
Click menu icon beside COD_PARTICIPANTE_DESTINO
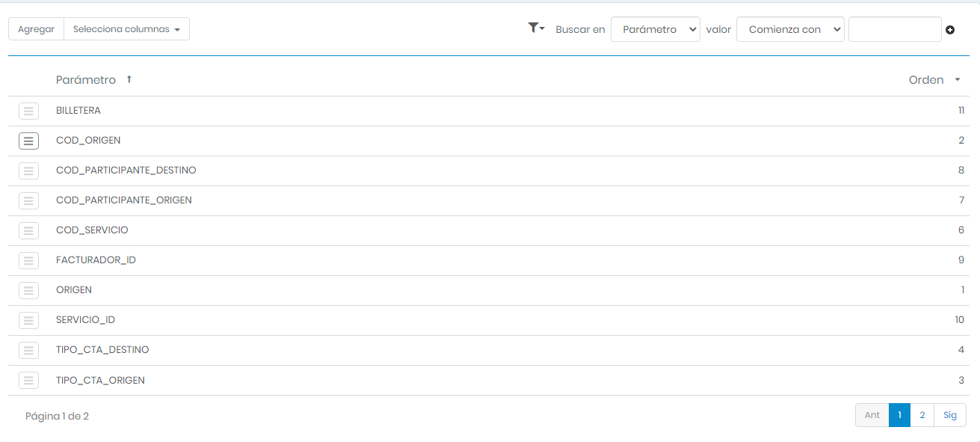click(28, 171)
